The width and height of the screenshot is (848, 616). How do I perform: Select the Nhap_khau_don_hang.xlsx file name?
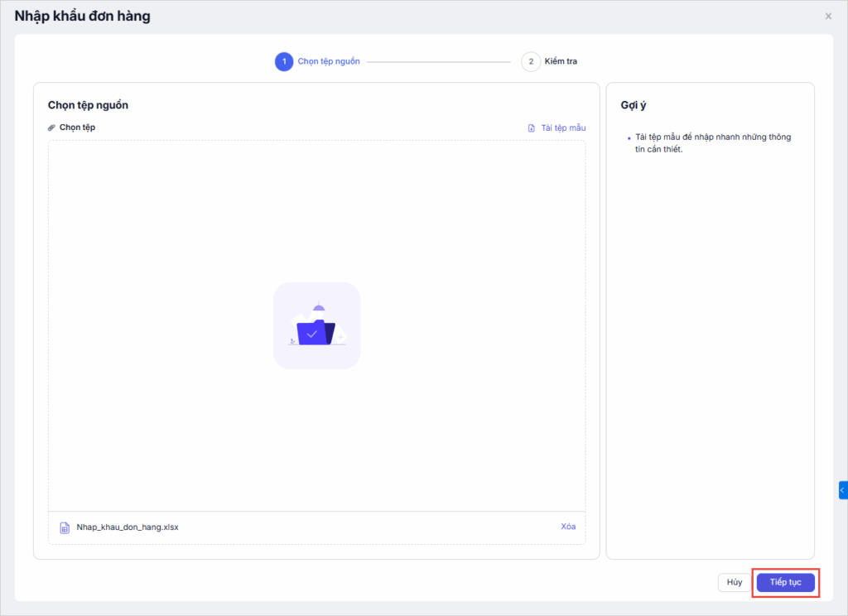128,527
